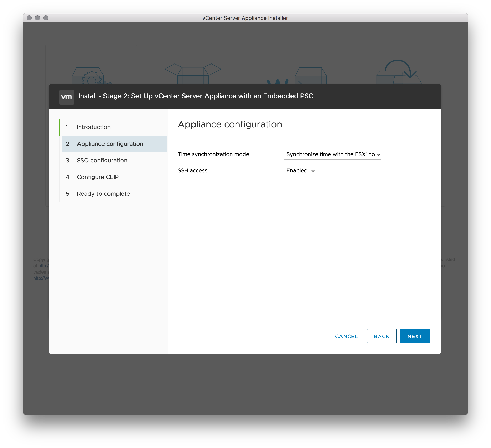Image resolution: width=491 pixels, height=448 pixels.
Task: Click the open box Upgrade icon in background
Action: pos(193,74)
